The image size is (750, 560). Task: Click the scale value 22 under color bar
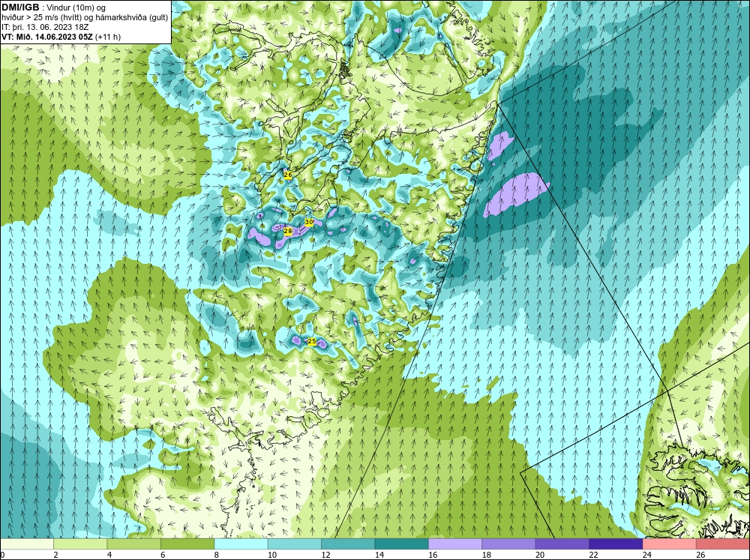[x=593, y=555]
